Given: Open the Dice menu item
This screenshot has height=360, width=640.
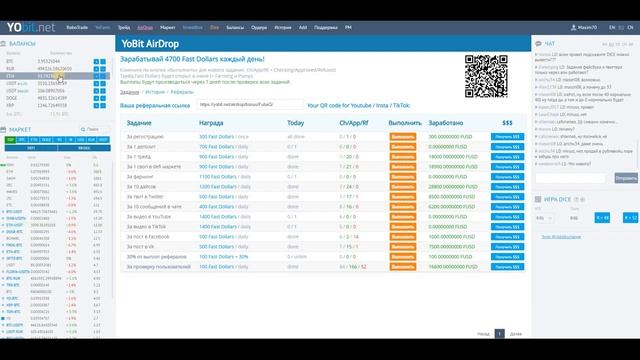Looking at the screenshot, I should 214,27.
